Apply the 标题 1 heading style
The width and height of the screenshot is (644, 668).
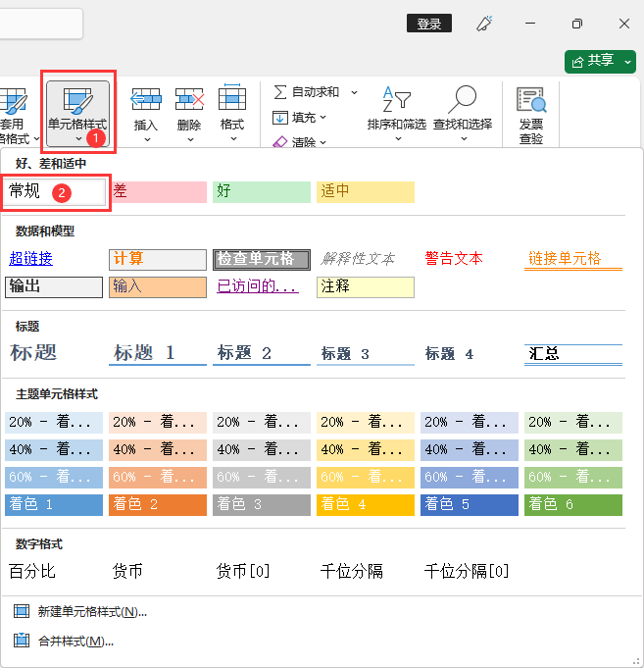point(158,354)
